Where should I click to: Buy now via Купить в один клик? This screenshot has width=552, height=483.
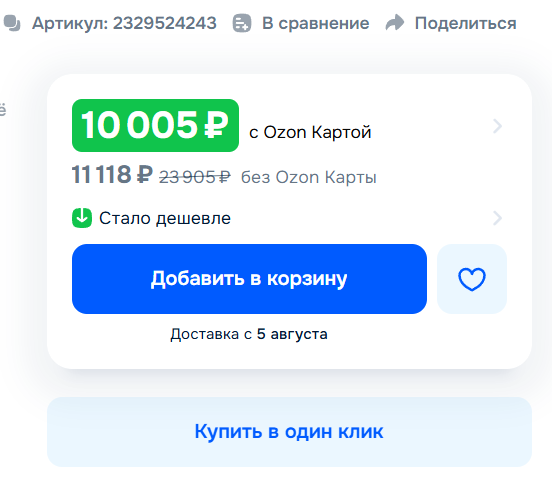[289, 432]
